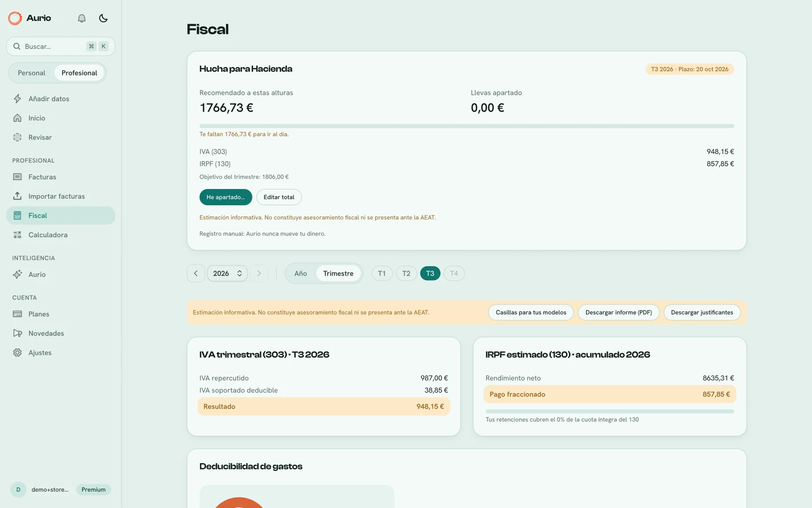
Task: Click 'Descargar informe (PDF)' button
Action: pyautogui.click(x=619, y=312)
